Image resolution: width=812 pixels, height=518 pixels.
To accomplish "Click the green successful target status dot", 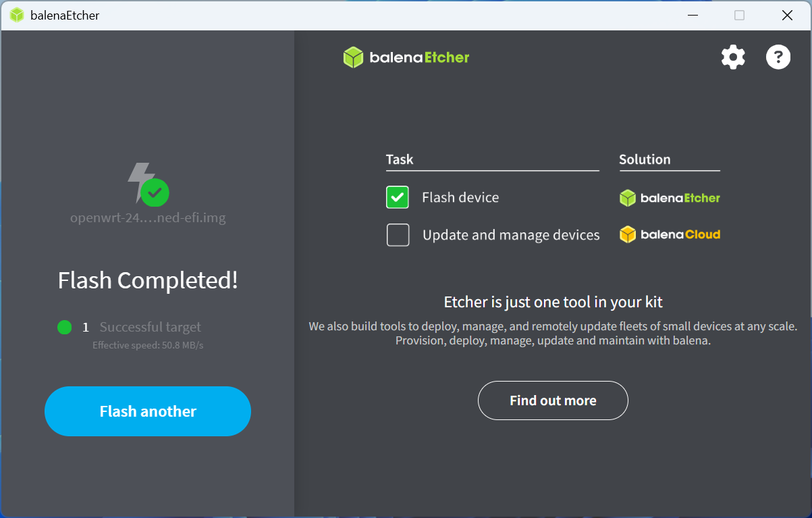I will point(65,328).
